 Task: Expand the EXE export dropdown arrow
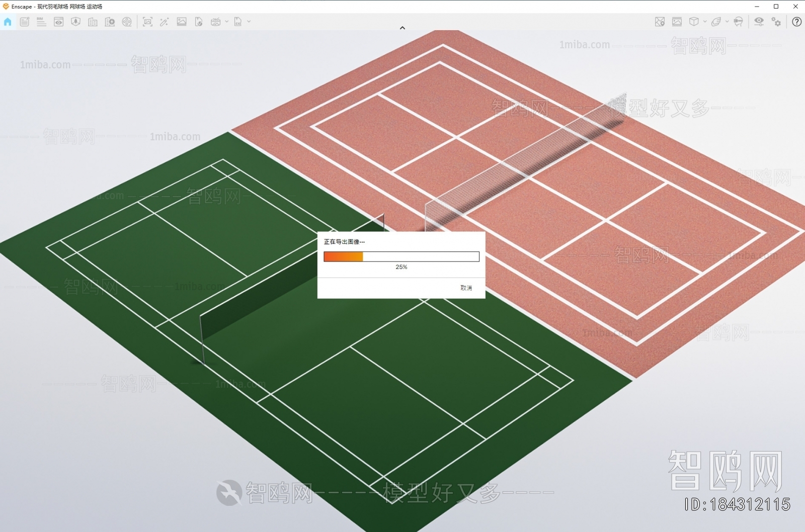tap(249, 22)
